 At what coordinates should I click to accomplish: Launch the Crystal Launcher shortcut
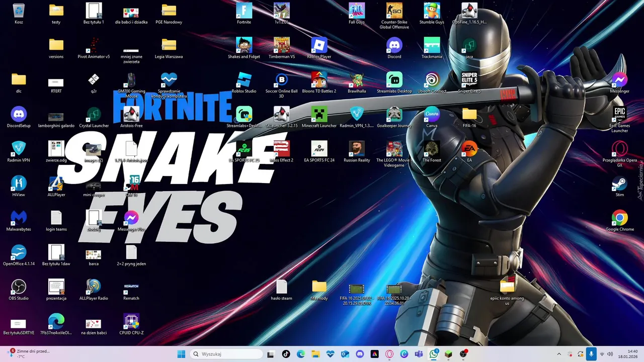pos(94,117)
